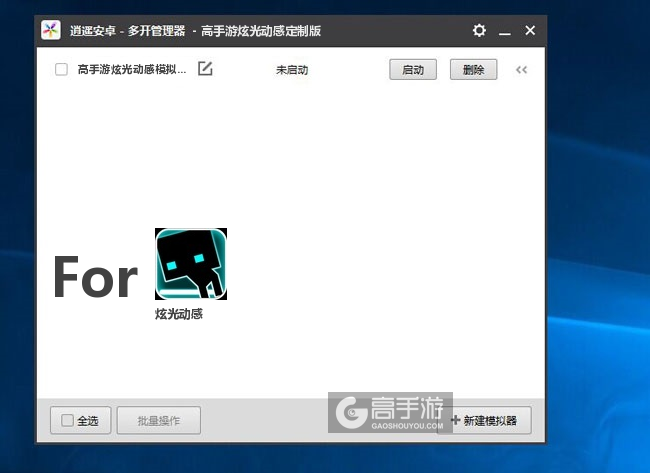Open 批量操作 batch operations
Screen dimensions: 650x473
pyautogui.click(x=159, y=420)
